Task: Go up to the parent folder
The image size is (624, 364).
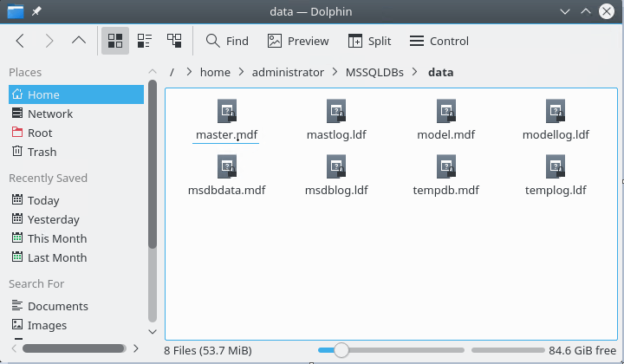Action: tap(79, 41)
